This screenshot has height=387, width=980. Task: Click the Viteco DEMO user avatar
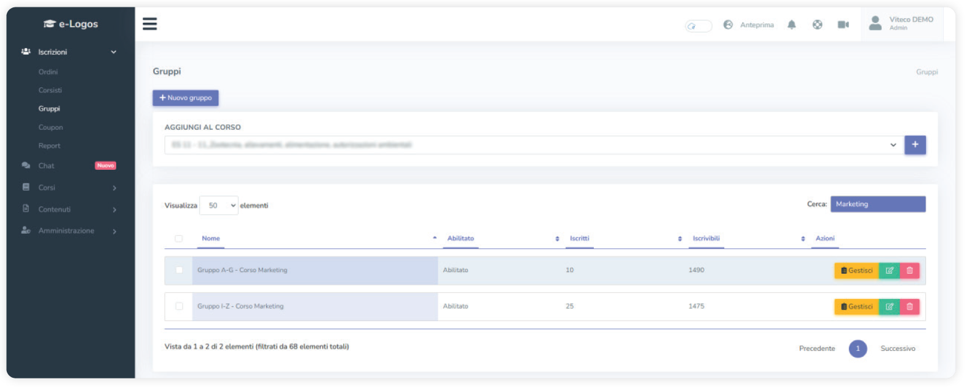(x=875, y=24)
